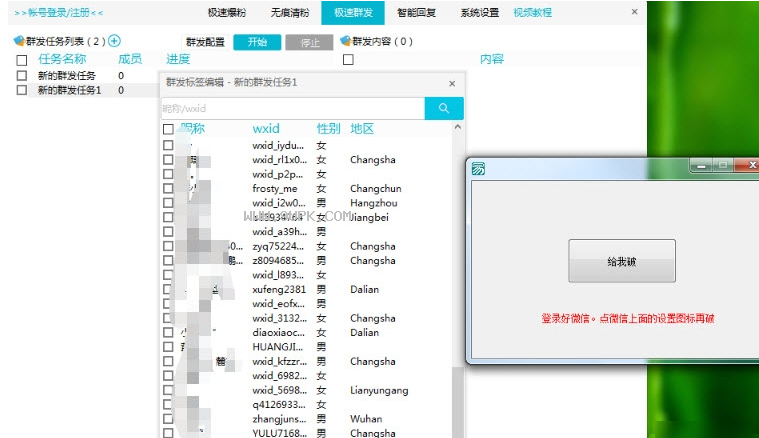Check the 新的群发任务1 task checkbox

point(22,90)
